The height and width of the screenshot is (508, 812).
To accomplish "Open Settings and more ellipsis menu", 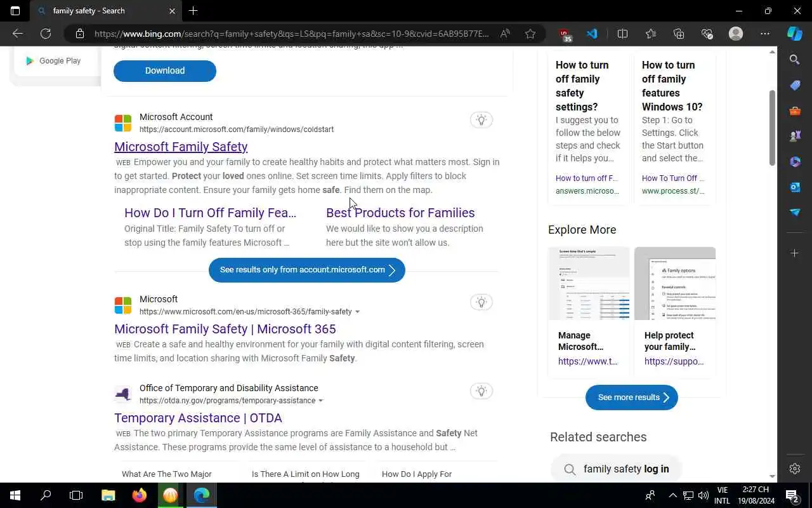I will click(x=765, y=34).
